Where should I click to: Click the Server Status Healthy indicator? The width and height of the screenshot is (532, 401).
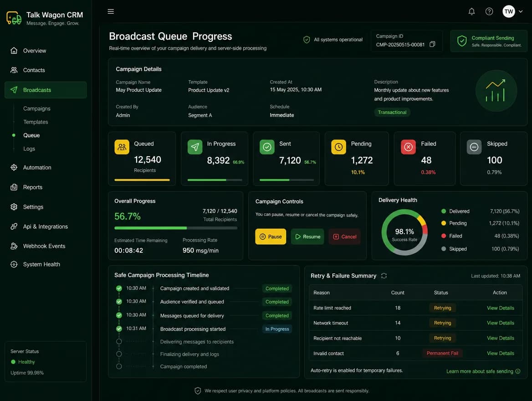click(23, 362)
